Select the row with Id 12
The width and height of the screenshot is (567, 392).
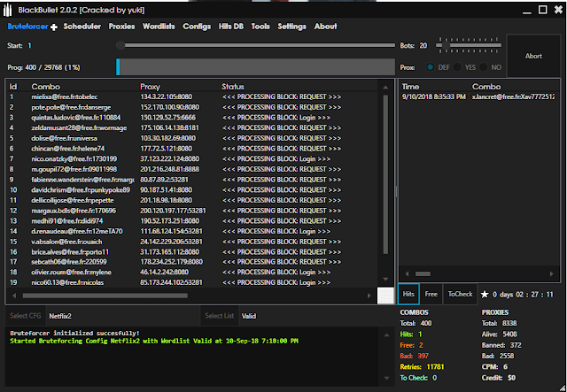pos(191,211)
